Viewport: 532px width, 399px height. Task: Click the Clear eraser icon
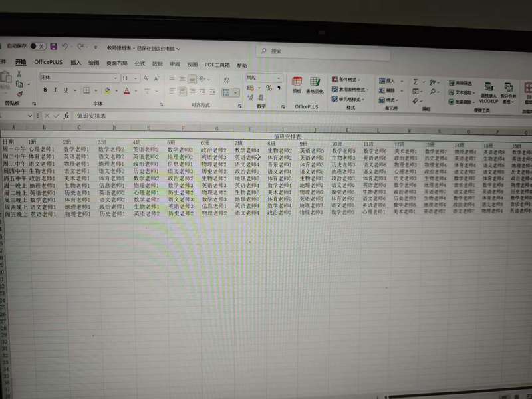point(416,101)
